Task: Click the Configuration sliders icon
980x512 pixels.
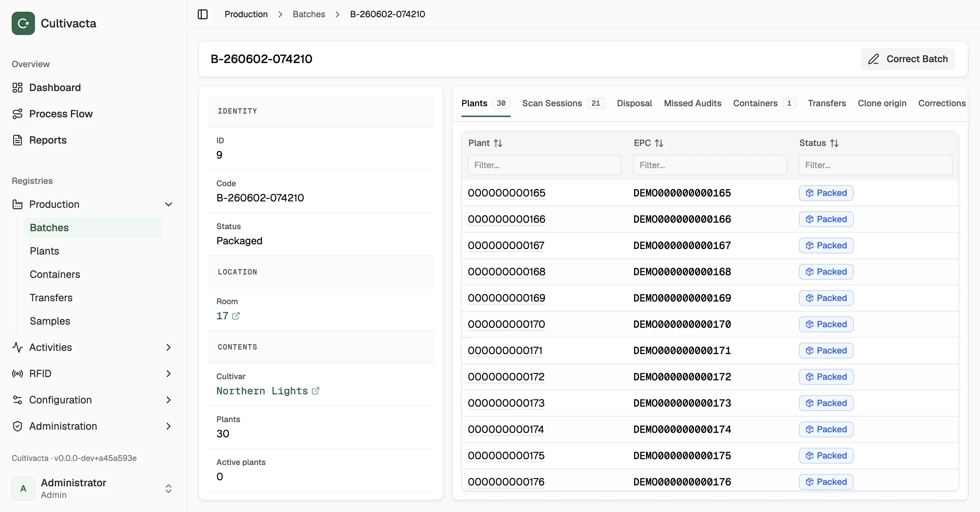Action: tap(17, 400)
